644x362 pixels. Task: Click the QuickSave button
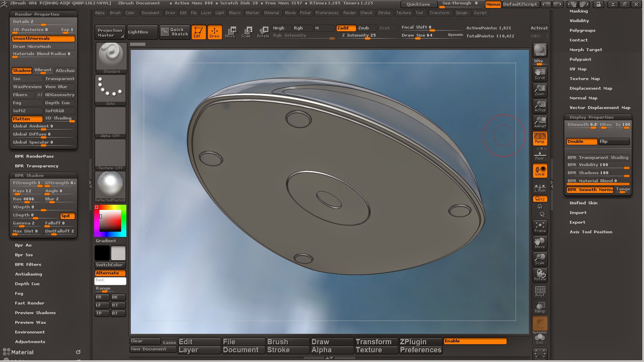tap(420, 4)
